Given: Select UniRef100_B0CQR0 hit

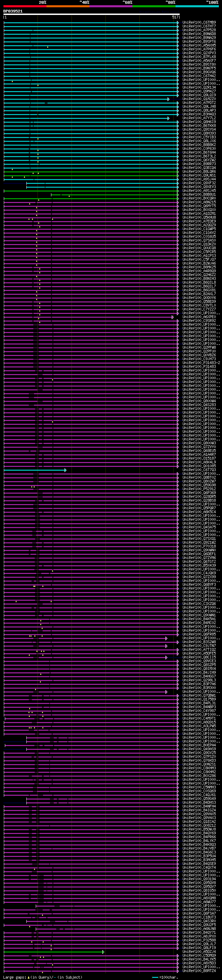Looking at the screenshot, I should (x=199, y=198).
